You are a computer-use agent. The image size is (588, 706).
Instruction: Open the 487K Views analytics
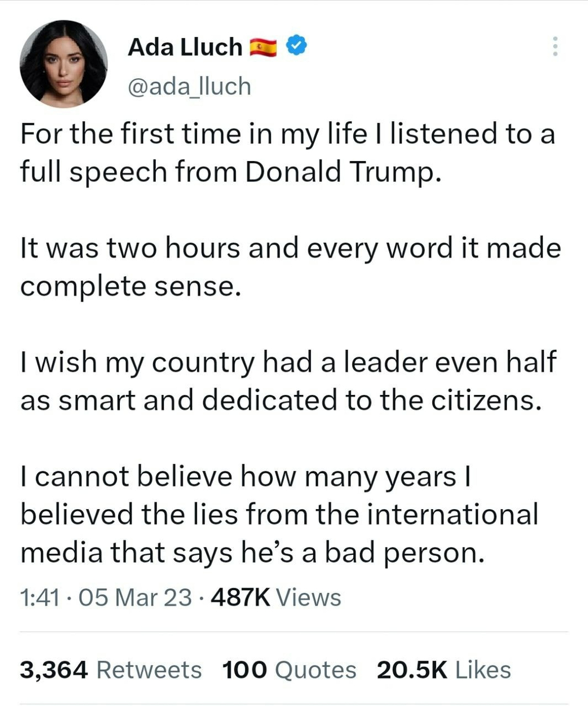pyautogui.click(x=276, y=597)
